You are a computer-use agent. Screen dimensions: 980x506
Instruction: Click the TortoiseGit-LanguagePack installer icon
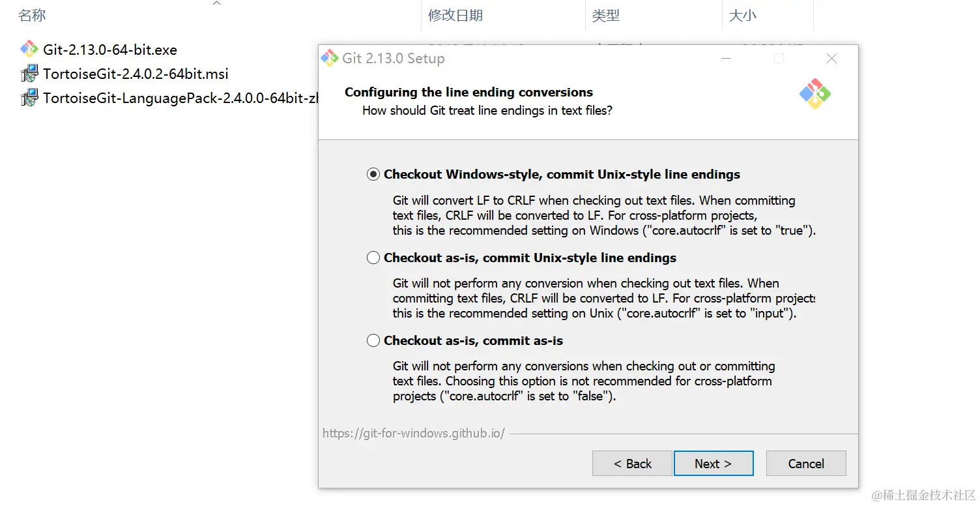[29, 98]
